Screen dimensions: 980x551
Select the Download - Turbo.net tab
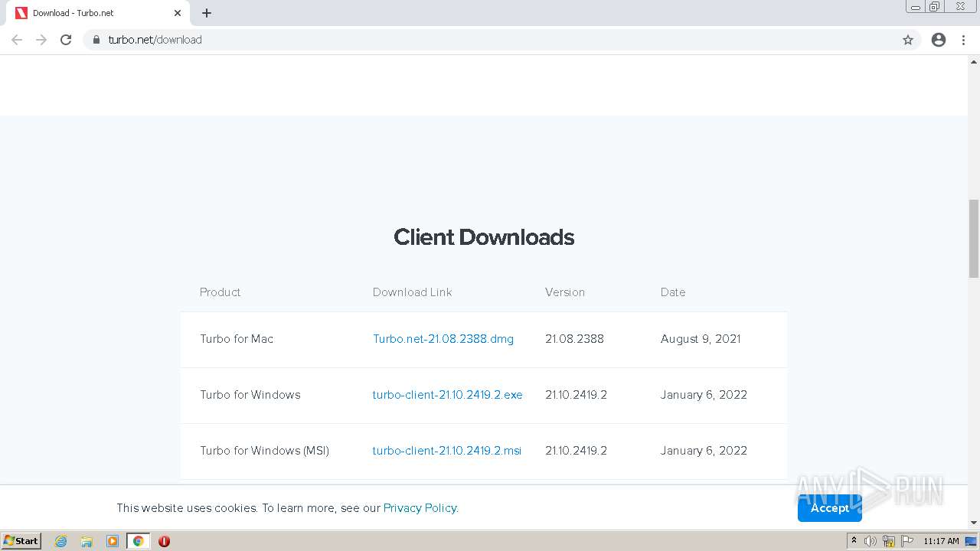coord(98,13)
